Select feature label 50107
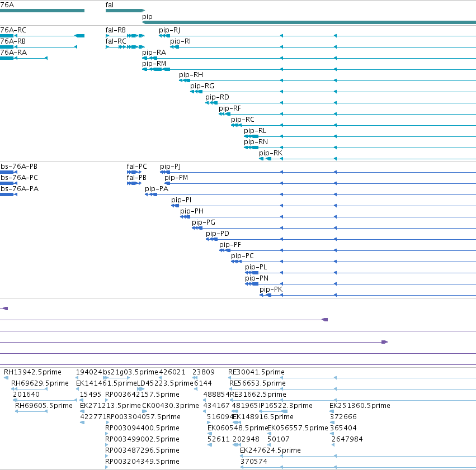 [x=279, y=439]
